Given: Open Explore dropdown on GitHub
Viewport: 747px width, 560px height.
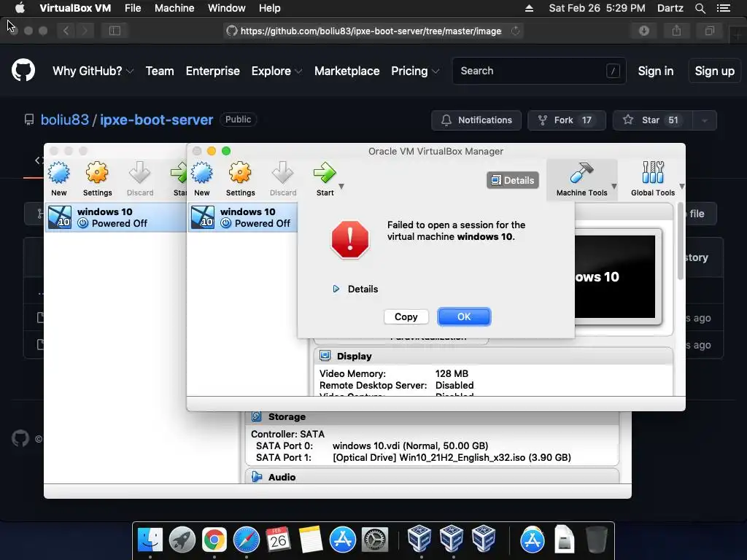Looking at the screenshot, I should click(x=276, y=71).
